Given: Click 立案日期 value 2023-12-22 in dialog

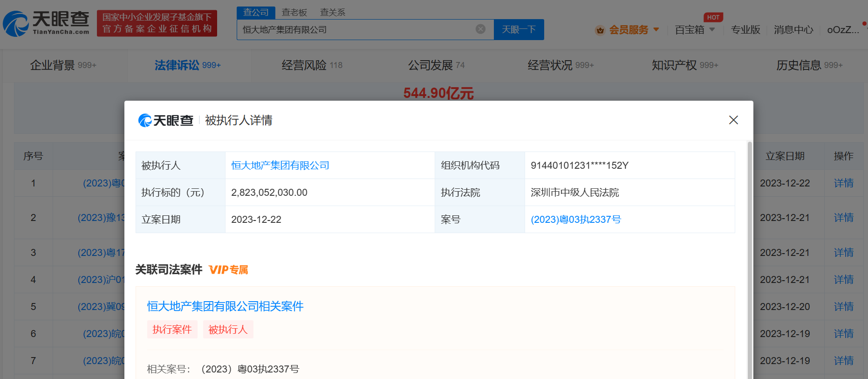Looking at the screenshot, I should pyautogui.click(x=256, y=220).
